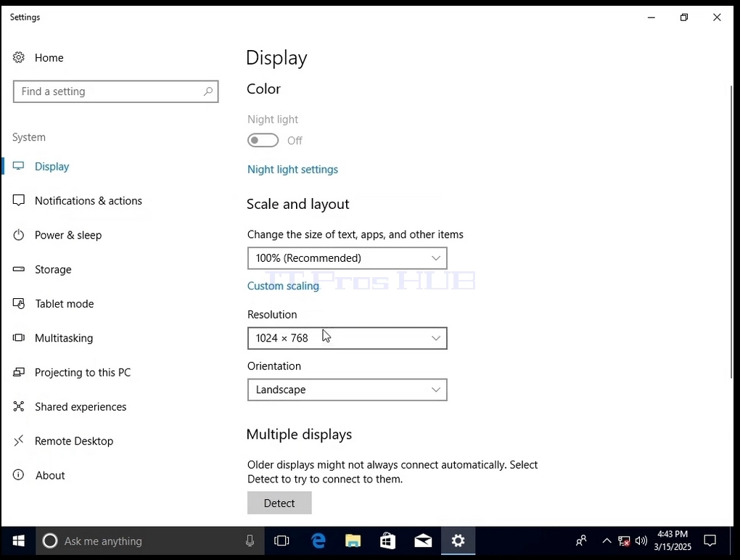Viewport: 740px width, 560px height.
Task: Open the Action Center notification icon
Action: click(710, 540)
